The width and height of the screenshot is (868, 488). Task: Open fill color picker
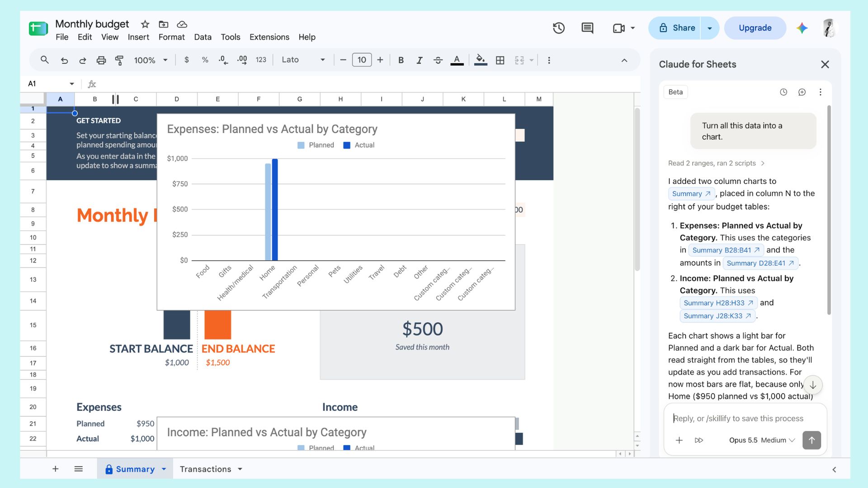(481, 60)
